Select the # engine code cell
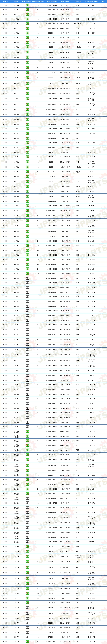This screenshot has width=107, height=644. [x=91, y=546]
